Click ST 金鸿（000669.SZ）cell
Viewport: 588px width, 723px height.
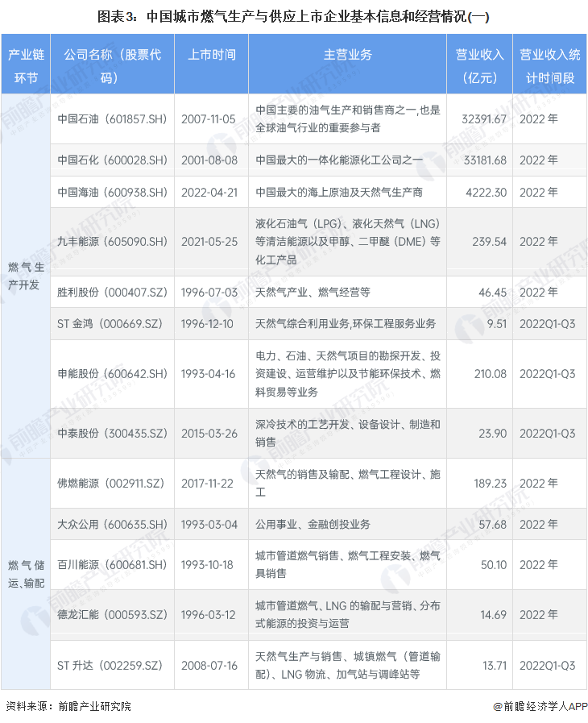point(110,324)
